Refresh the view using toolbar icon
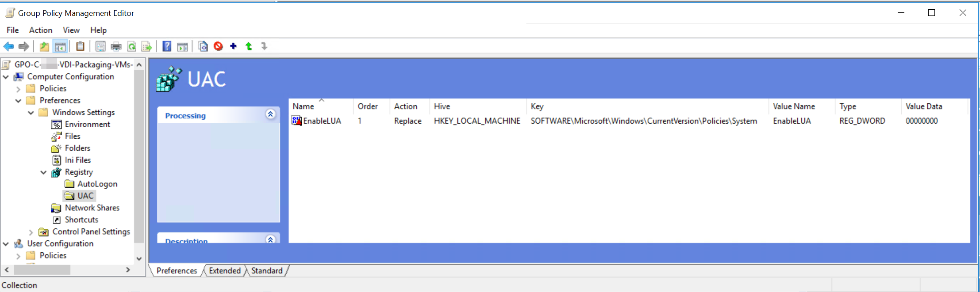Screen dimensions: 980x292 click(131, 46)
